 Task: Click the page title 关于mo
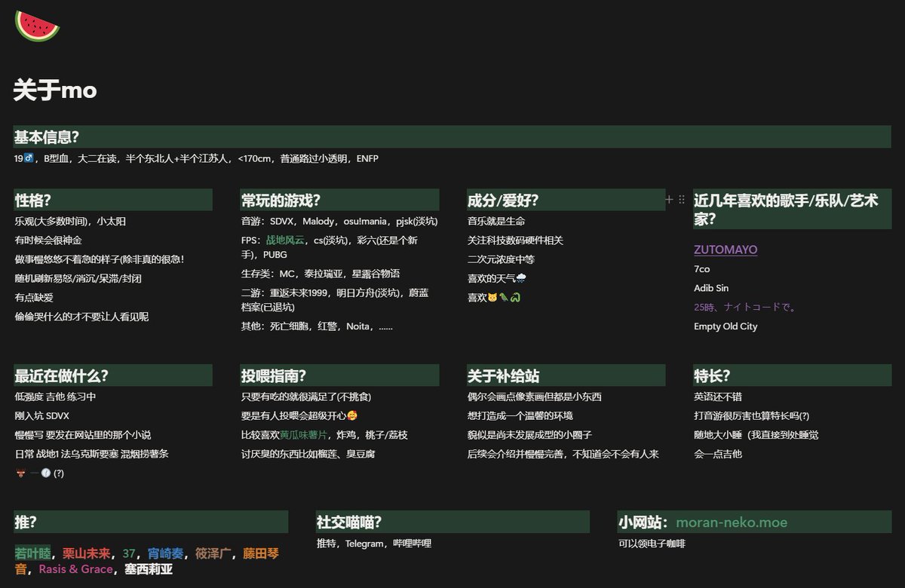click(55, 90)
